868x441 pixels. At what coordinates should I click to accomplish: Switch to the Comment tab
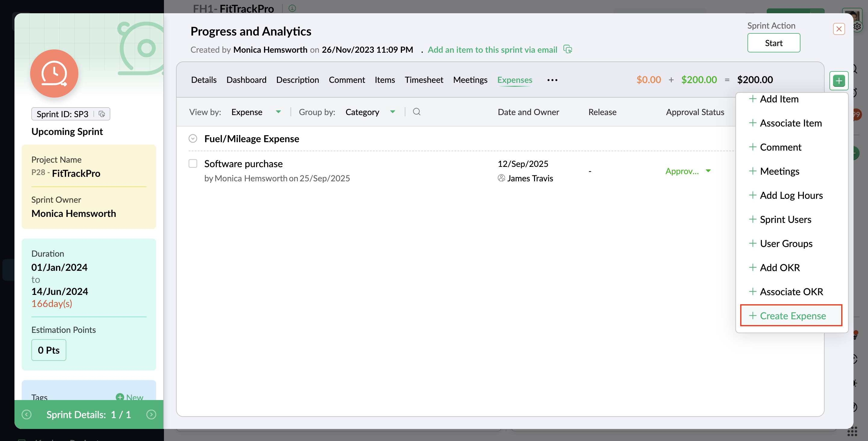click(347, 80)
